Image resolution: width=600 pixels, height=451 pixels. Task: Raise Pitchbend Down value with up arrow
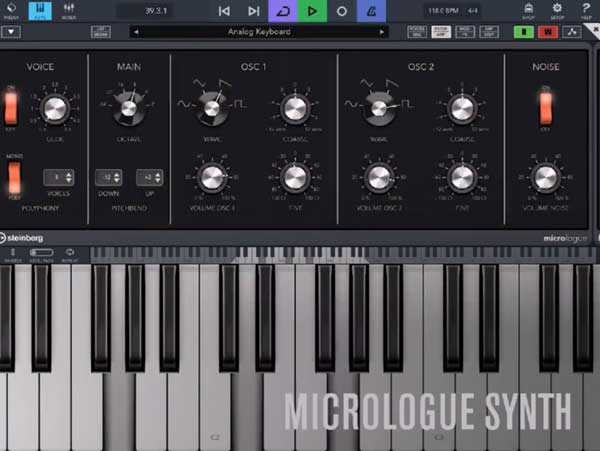coord(117,174)
